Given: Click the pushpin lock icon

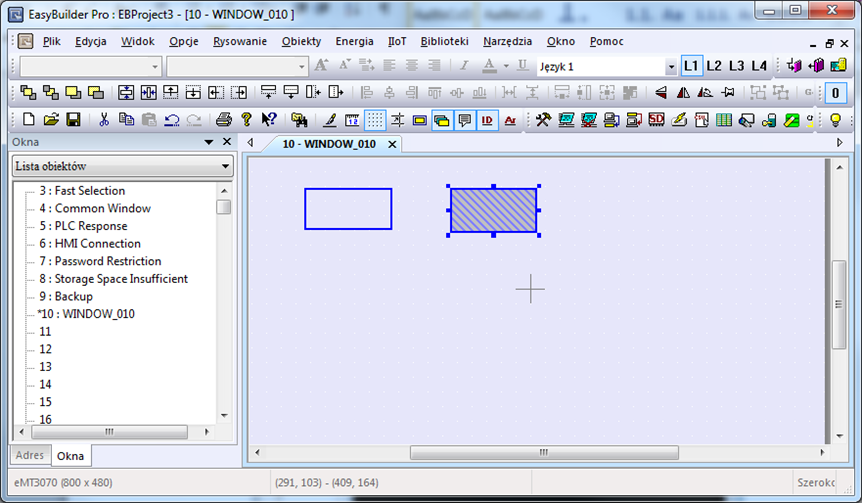Looking at the screenshot, I should (x=728, y=92).
